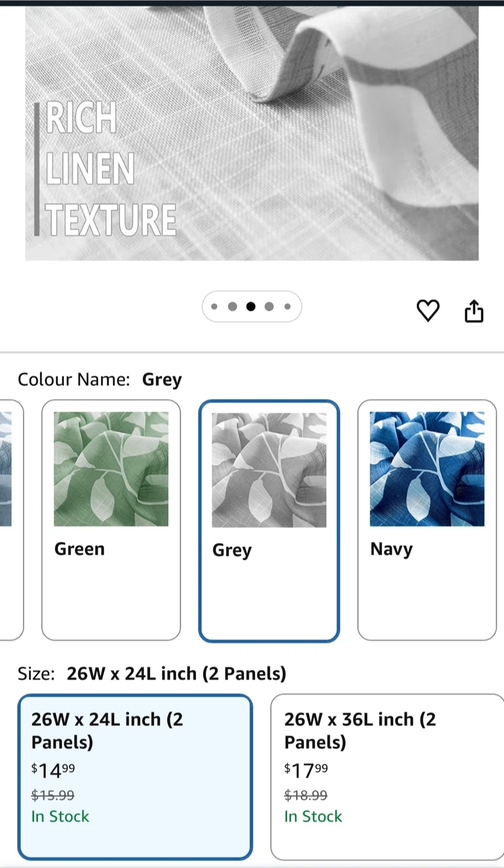The image size is (504, 868).
Task: Jump to fourth image carousel dot
Action: tap(269, 307)
